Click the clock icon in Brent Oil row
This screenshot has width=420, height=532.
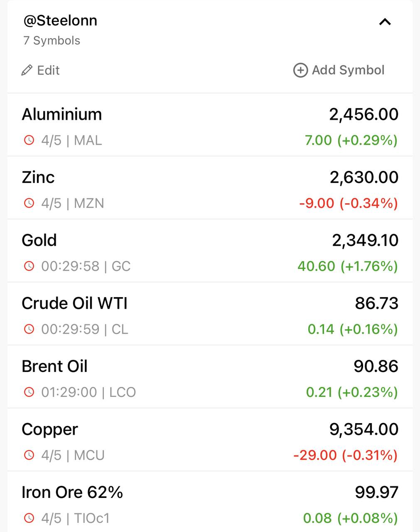pos(29,392)
